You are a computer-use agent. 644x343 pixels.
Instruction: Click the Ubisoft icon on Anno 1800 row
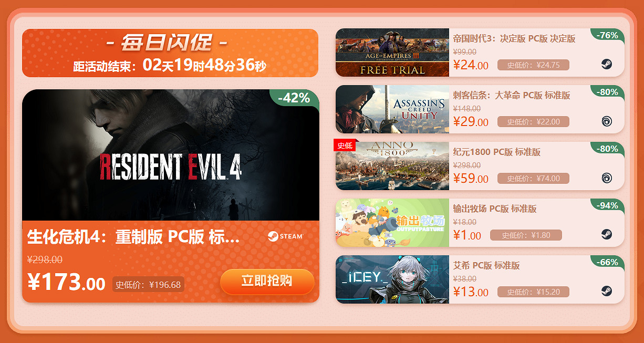pos(606,178)
